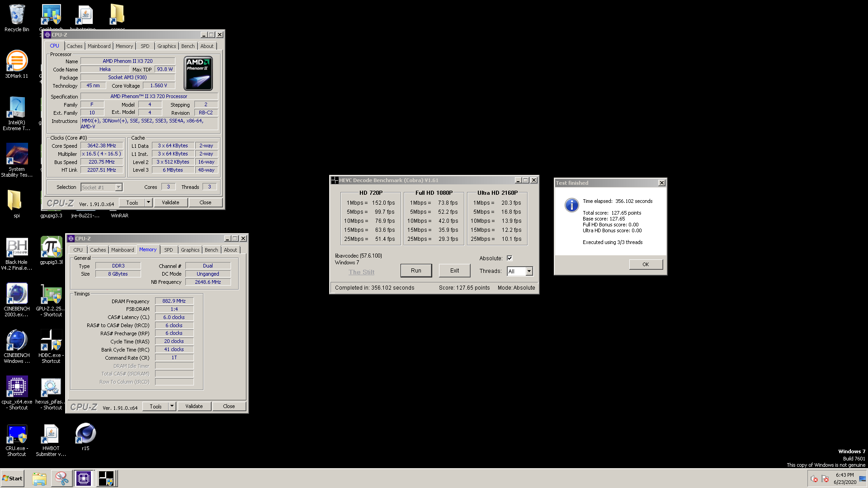Launch HWBOT Submitter desktop icon
Screen dimensions: 868x488
point(51,440)
